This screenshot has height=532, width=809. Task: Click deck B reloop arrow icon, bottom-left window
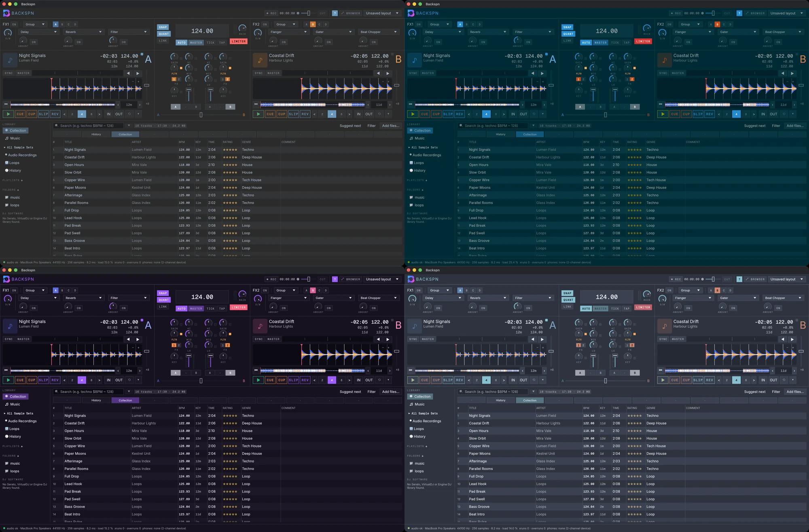click(x=379, y=380)
